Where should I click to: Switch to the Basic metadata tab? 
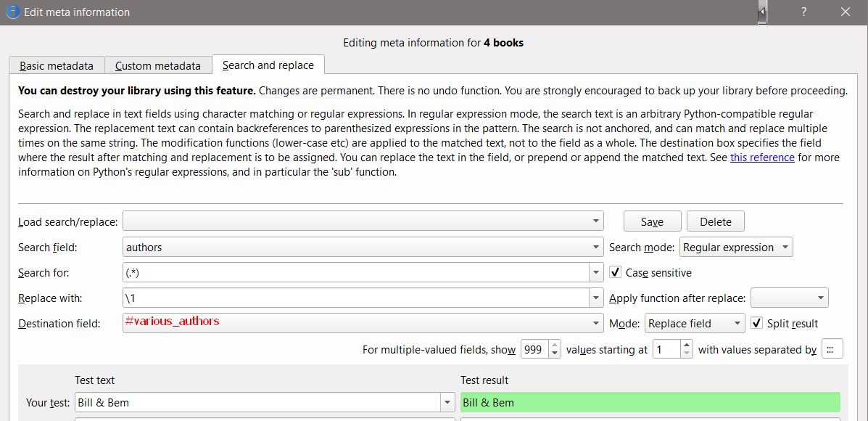click(57, 65)
